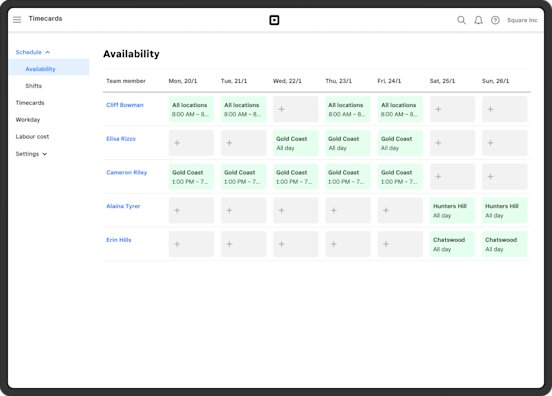
Task: Open Cameron Riley's Thursday Gold Coast slot
Action: click(348, 177)
